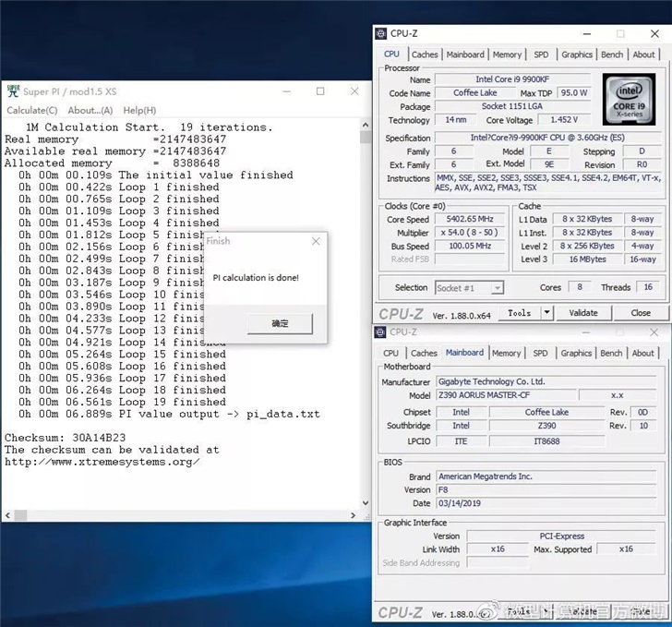
Task: Select About tab in lower CPU-Z window
Action: tap(642, 353)
